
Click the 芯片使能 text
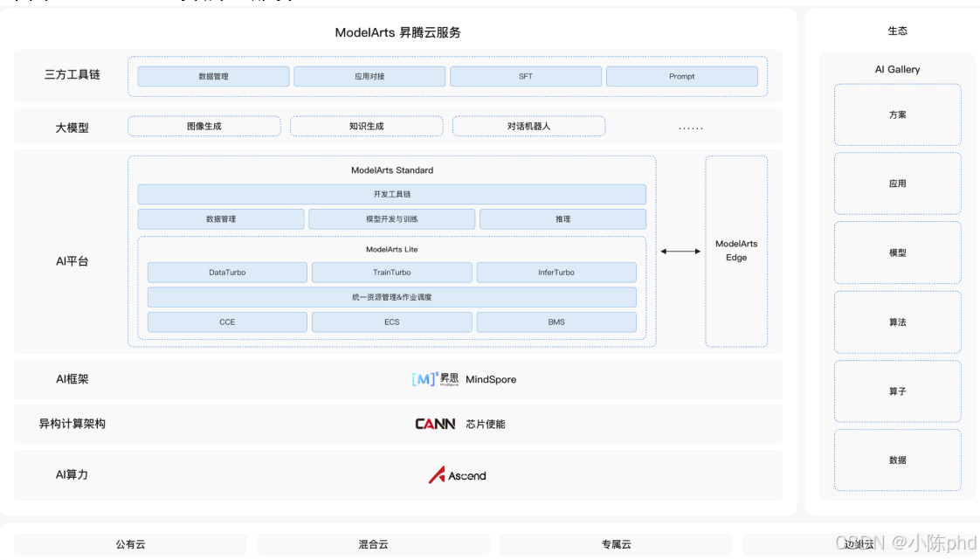click(x=486, y=424)
